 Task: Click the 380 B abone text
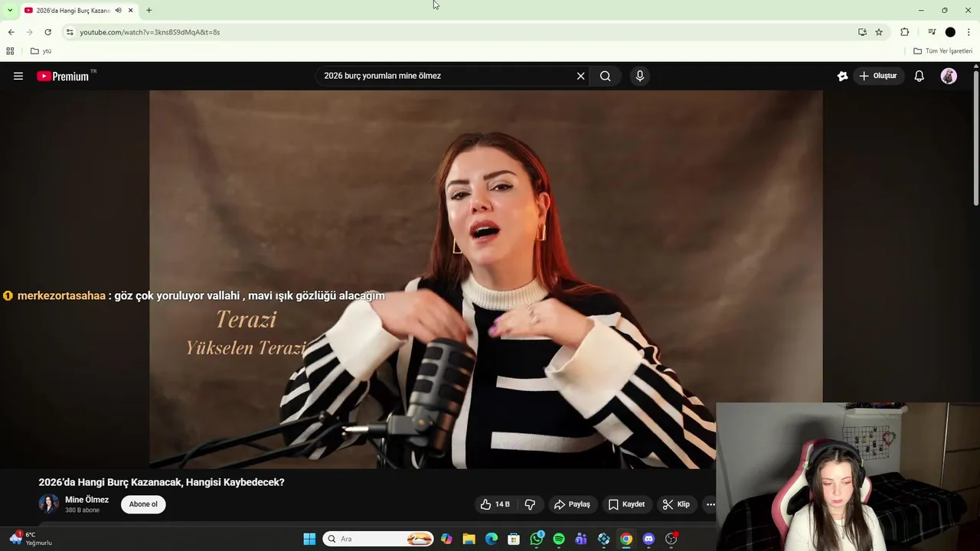point(82,510)
